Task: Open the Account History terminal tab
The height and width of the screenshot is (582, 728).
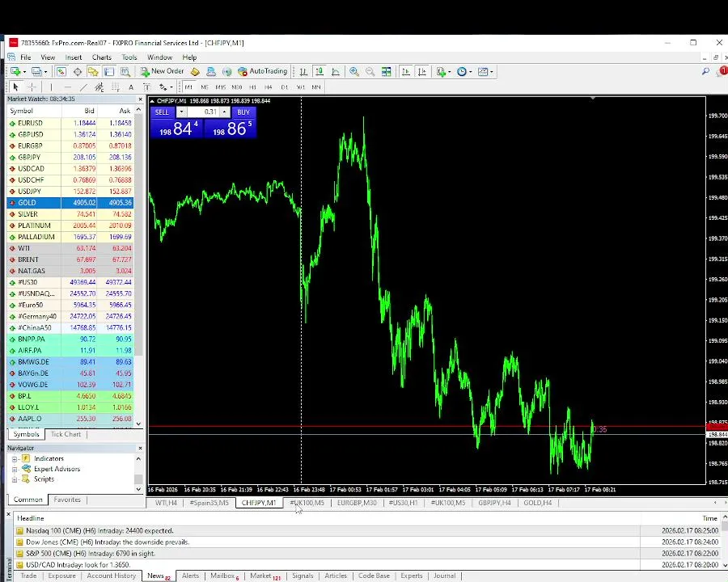Action: tap(112, 576)
